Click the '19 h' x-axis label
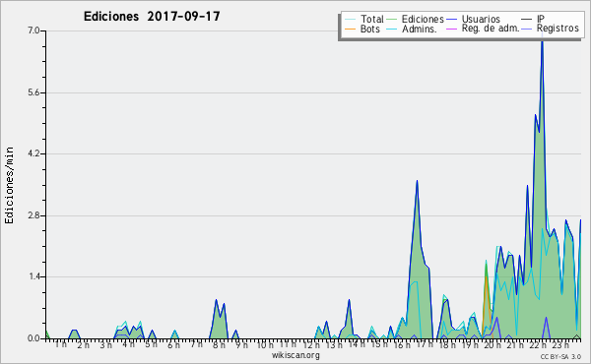 click(x=470, y=344)
